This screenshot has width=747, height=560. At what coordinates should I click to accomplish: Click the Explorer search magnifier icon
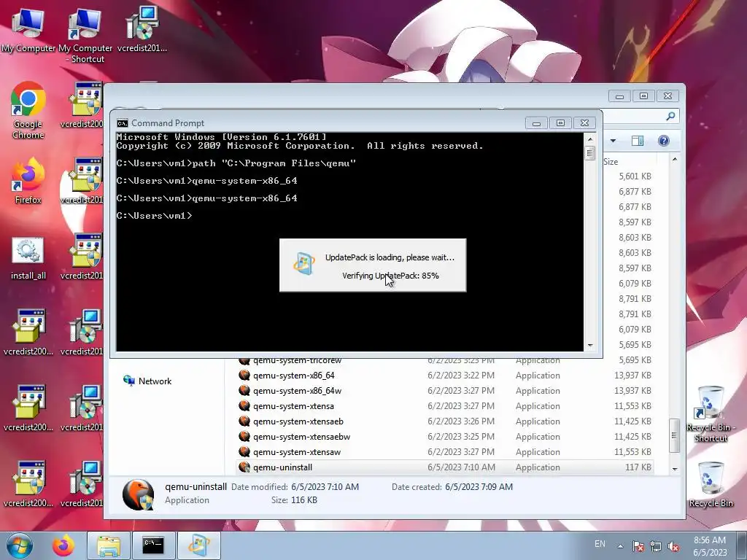(670, 116)
